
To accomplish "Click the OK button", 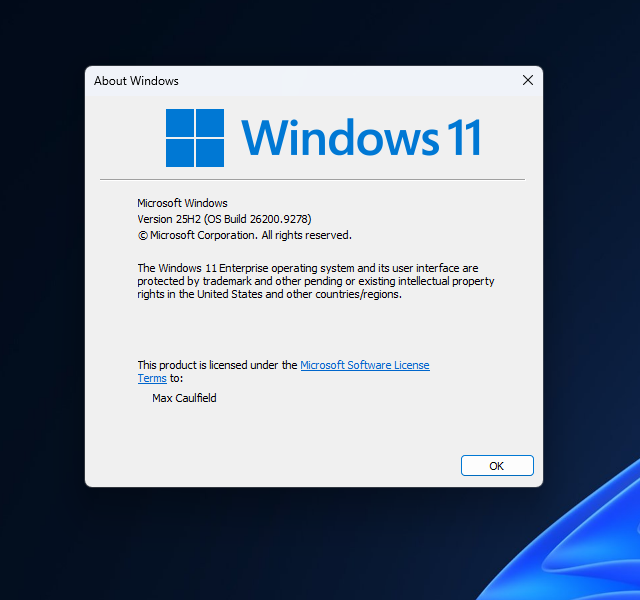I will (x=497, y=466).
